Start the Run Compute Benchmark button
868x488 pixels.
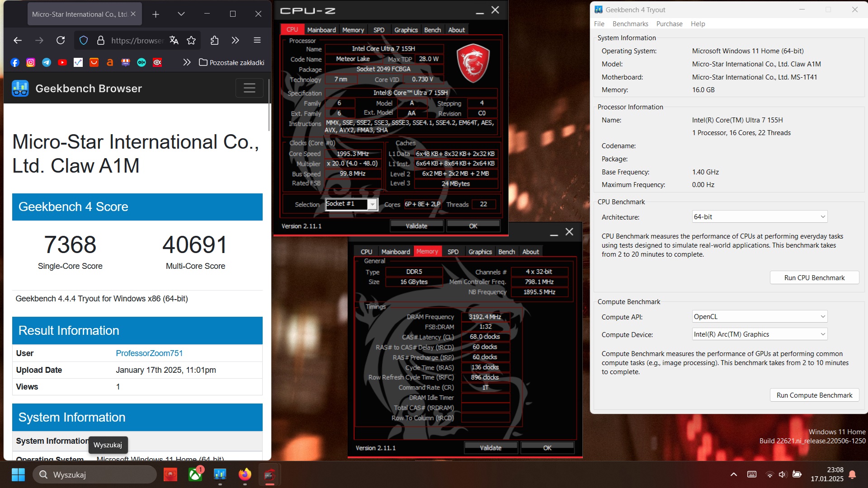point(814,395)
